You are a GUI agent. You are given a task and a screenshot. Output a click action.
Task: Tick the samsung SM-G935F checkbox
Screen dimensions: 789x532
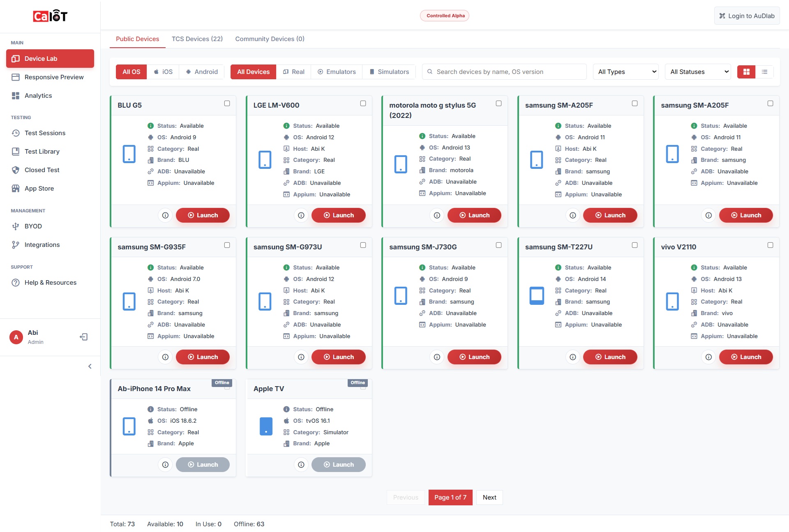227,245
